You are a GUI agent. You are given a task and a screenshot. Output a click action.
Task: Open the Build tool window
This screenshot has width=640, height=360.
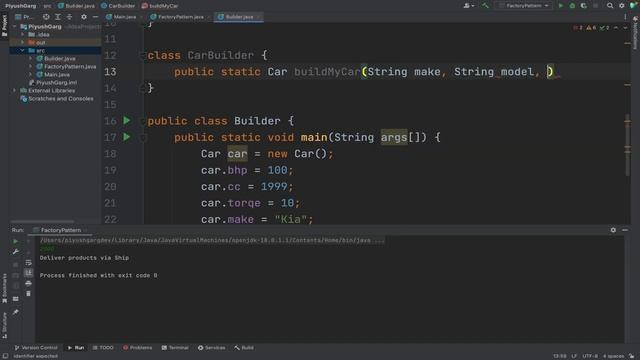click(244, 348)
